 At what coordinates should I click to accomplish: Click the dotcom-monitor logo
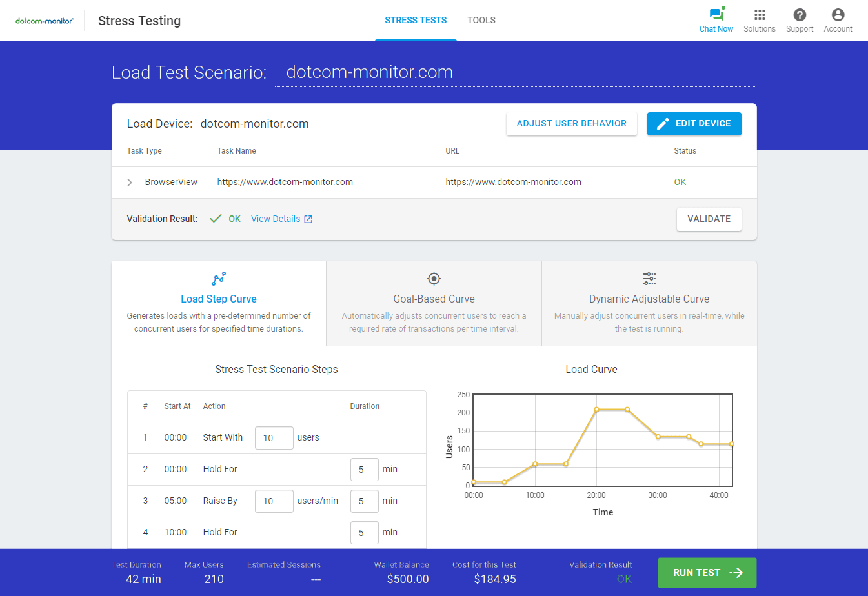point(44,19)
